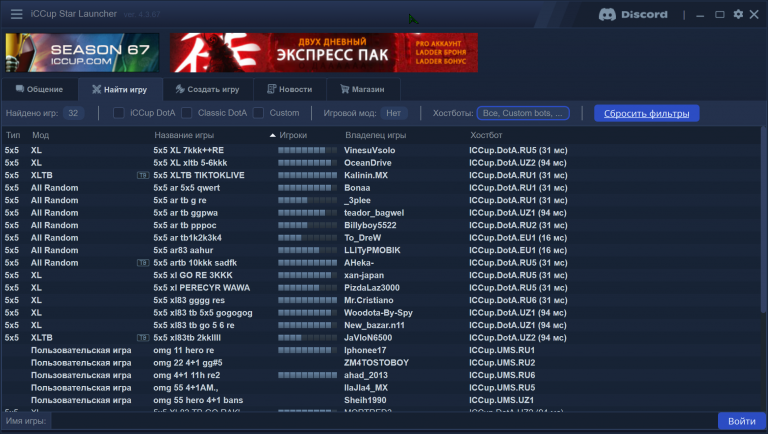Image resolution: width=768 pixels, height=434 pixels.
Task: Select game 5x5 ar tb pppoc
Action: 382,225
